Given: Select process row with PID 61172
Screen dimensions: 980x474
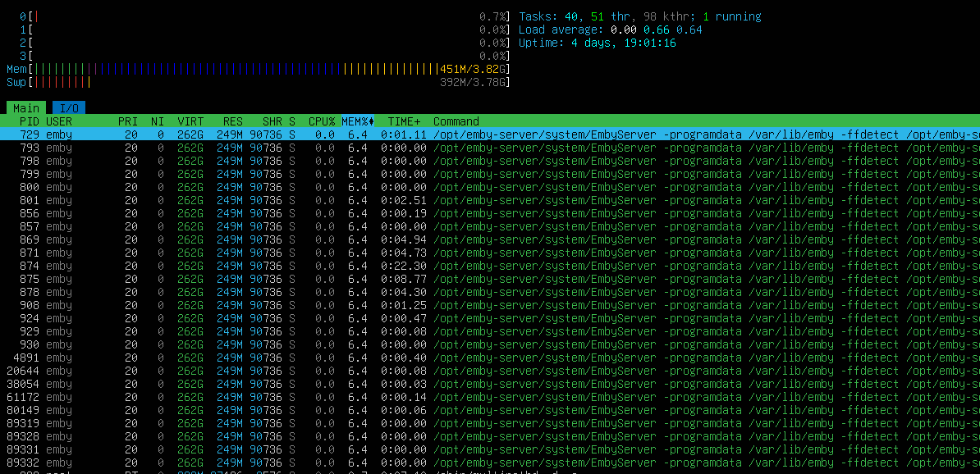Looking at the screenshot, I should [490, 397].
